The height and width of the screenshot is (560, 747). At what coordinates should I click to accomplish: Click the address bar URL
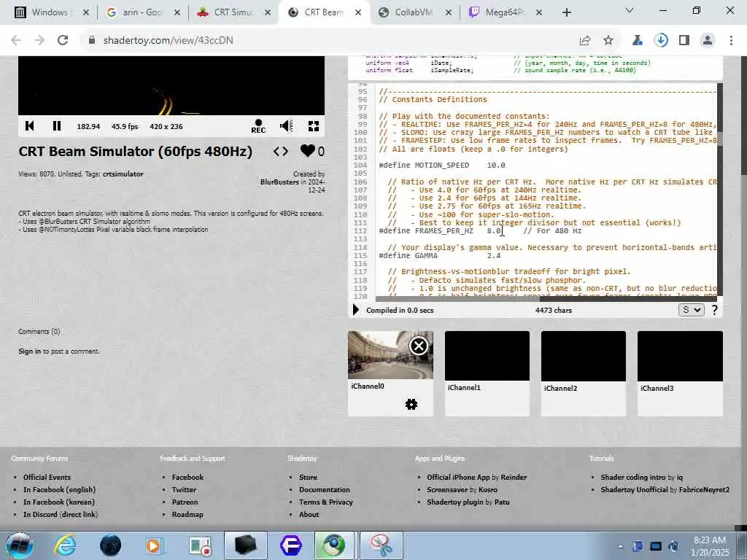coord(169,41)
